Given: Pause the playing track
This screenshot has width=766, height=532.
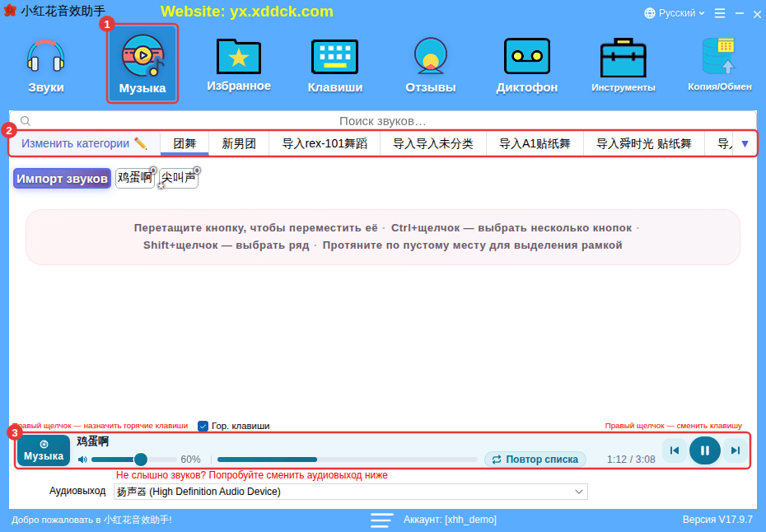Looking at the screenshot, I should 704,450.
